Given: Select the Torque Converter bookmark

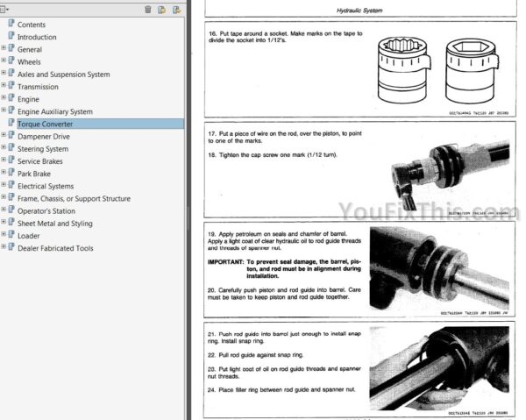Looking at the screenshot, I should [44, 125].
